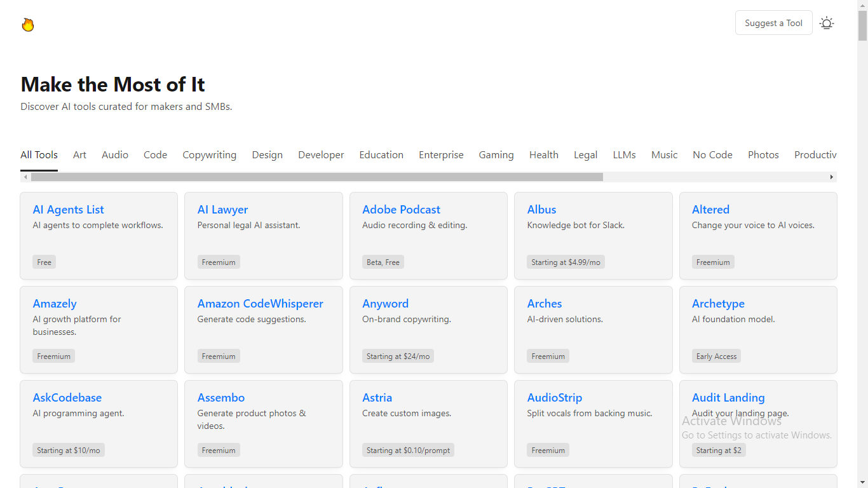The height and width of the screenshot is (488, 868).
Task: Visit the Adobe Podcast tool page
Action: click(x=401, y=210)
